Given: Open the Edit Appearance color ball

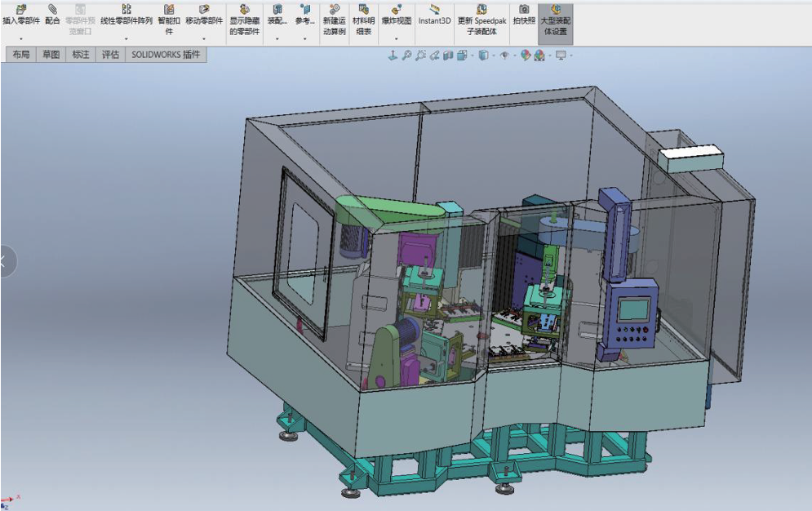Looking at the screenshot, I should click(526, 56).
